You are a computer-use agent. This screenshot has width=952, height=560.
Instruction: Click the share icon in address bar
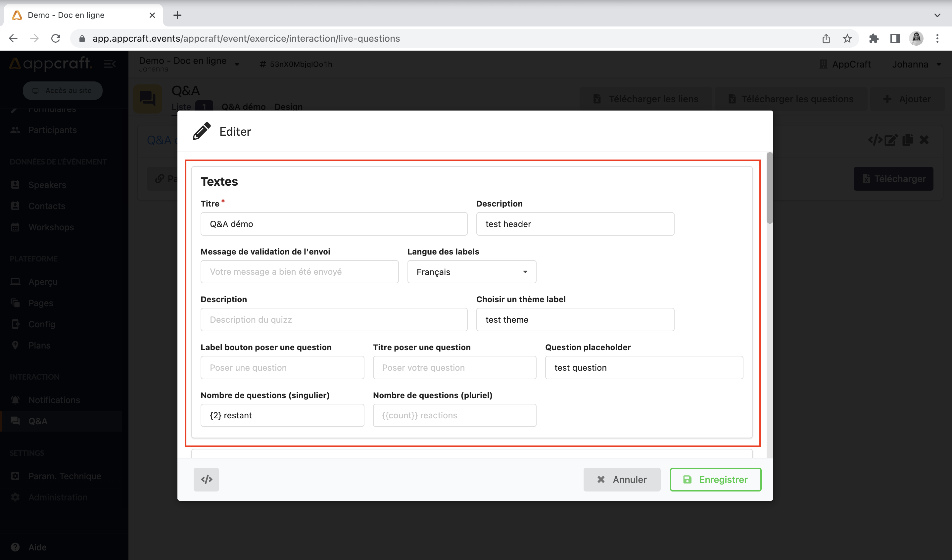826,38
